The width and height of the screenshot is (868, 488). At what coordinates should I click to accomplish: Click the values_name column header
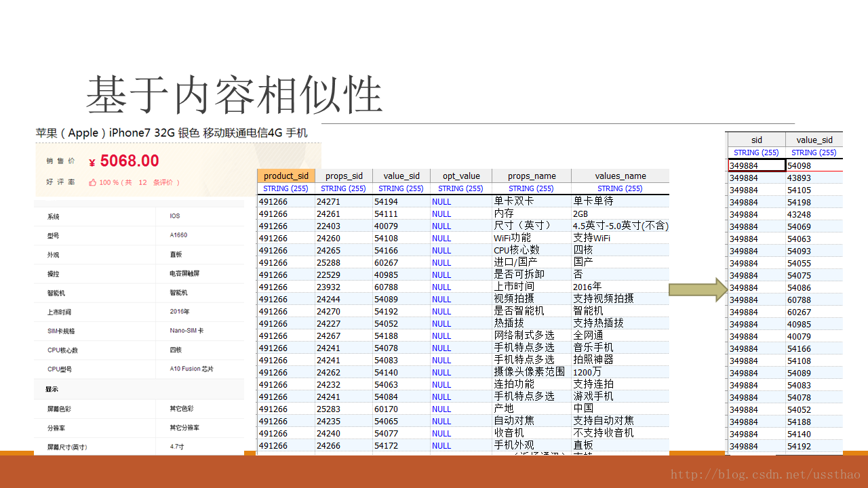tap(620, 176)
